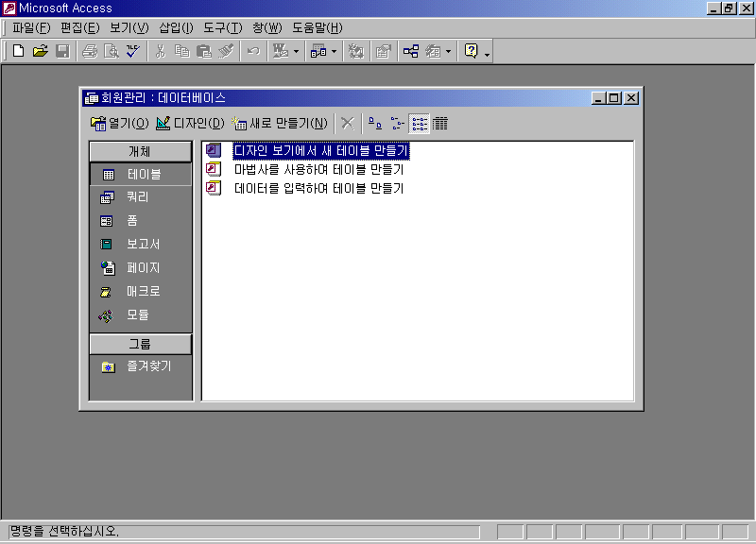Click the 새로 만들기(N) button
The width and height of the screenshot is (756, 544).
click(x=280, y=124)
